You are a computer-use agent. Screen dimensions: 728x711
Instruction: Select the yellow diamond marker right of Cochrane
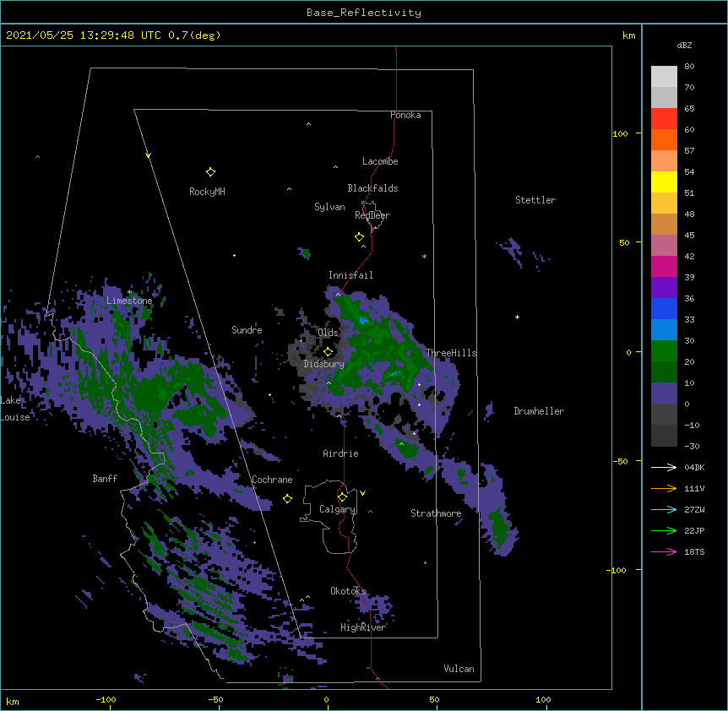pos(287,499)
